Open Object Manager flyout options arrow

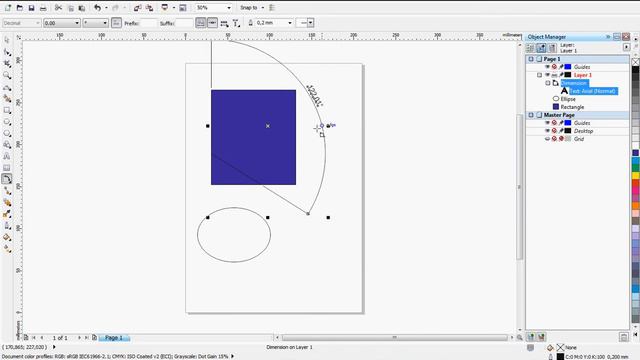627,47
